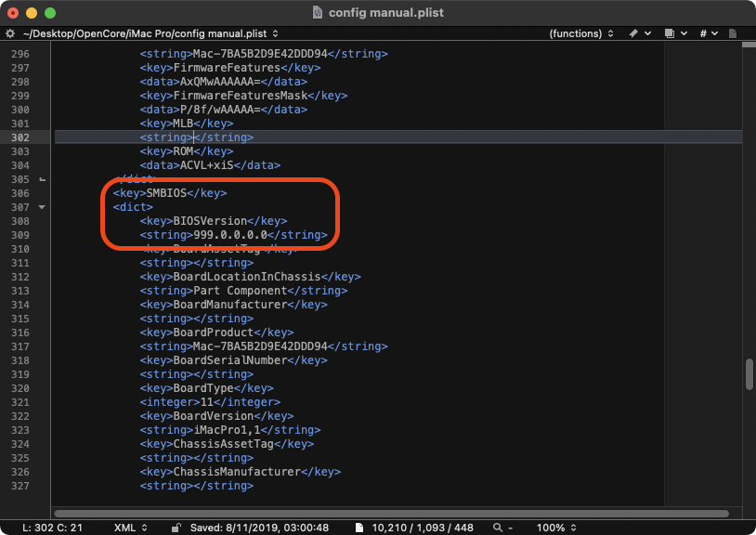Click the BoardProduct key on line 316
Viewport: 756px width, 535px height.
(213, 333)
